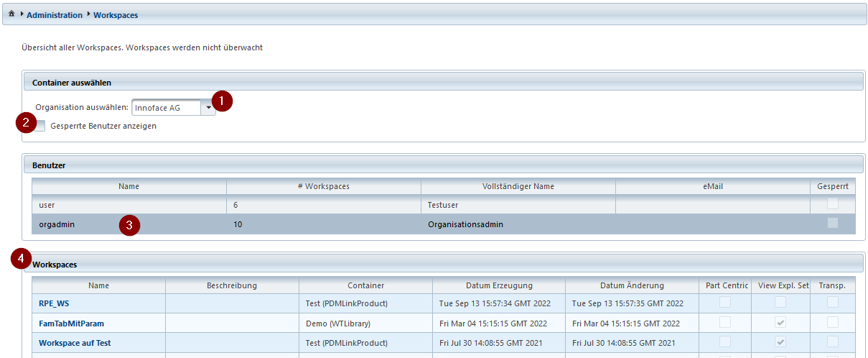868x358 pixels.
Task: Open the RPE_WS workspace link
Action: [54, 303]
